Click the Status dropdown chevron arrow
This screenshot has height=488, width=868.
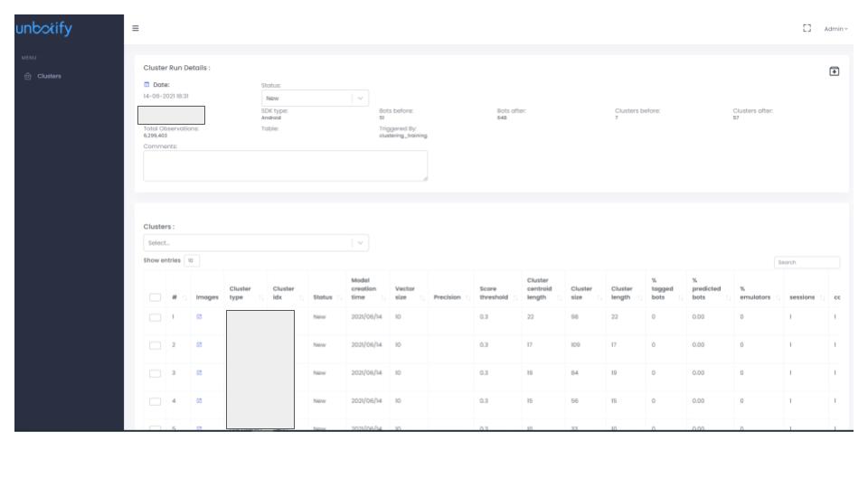(361, 99)
